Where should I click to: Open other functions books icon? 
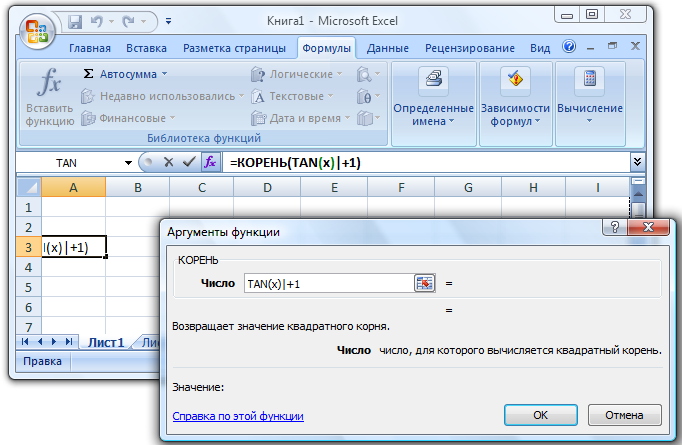pyautogui.click(x=368, y=118)
